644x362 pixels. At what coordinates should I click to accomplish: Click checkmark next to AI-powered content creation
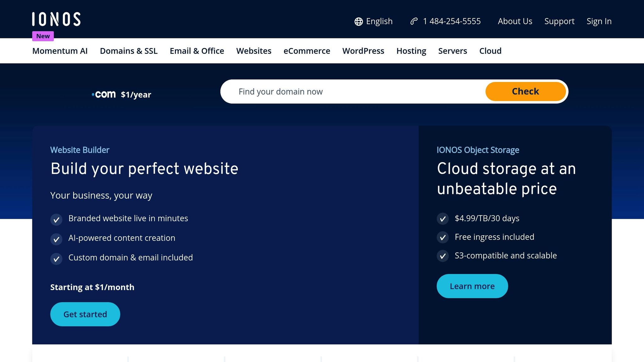(56, 239)
